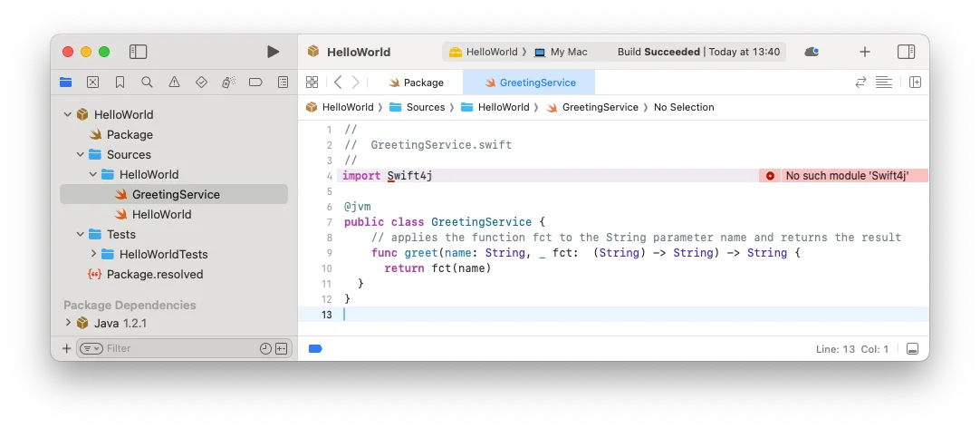The height and width of the screenshot is (428, 980).
Task: Select the GreetingService editor tab
Action: [529, 83]
